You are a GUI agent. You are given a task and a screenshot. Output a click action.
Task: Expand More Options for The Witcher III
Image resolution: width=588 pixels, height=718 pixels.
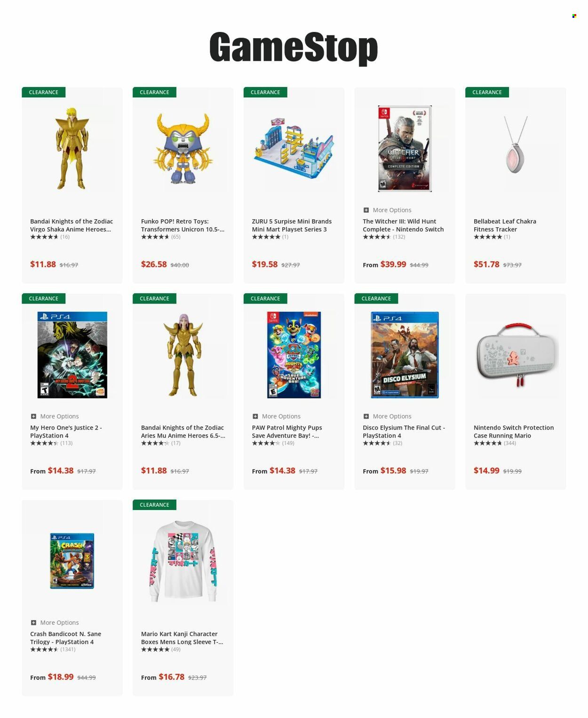387,210
